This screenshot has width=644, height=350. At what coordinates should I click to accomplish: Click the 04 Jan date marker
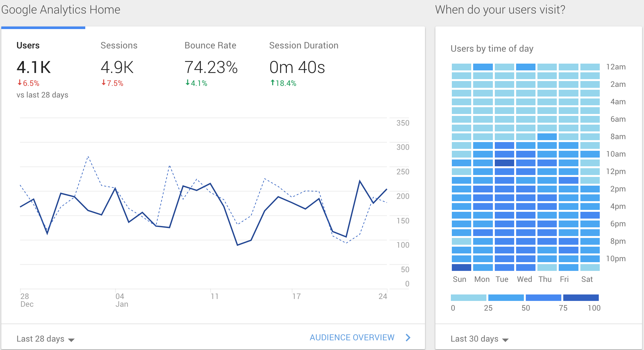coord(120,296)
